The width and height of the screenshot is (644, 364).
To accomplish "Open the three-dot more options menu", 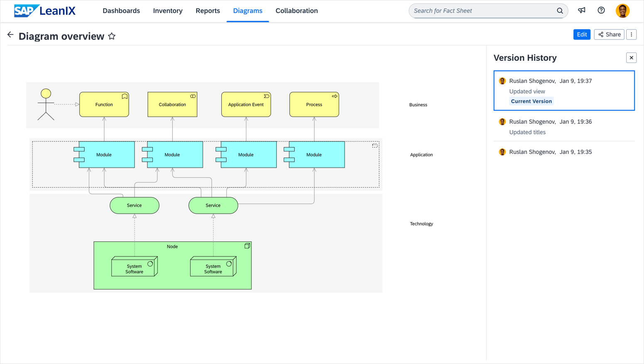I will pyautogui.click(x=631, y=35).
